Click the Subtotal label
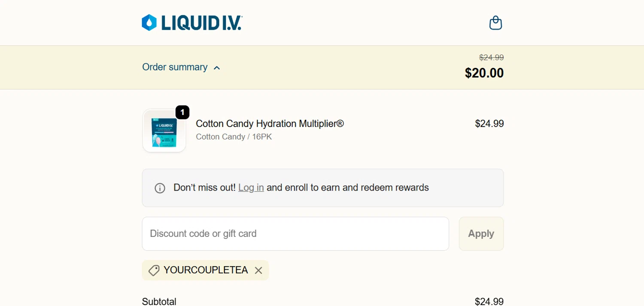This screenshot has width=644, height=306. 159,301
